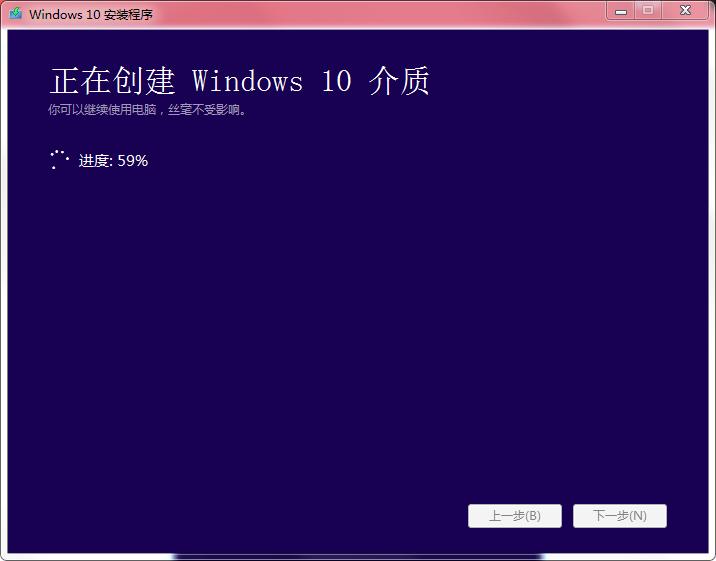This screenshot has height=561, width=716.
Task: Click the maximize window button
Action: (648, 11)
